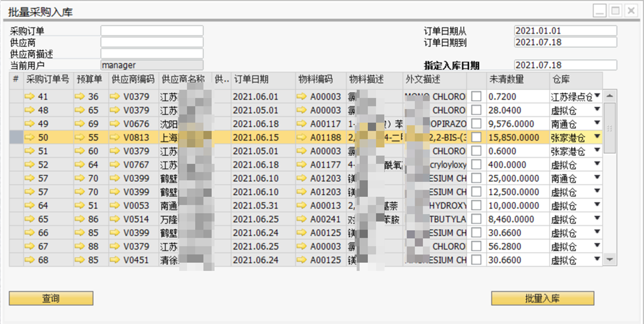This screenshot has height=324, width=644.
Task: Tick the checkbox in order 49 row
Action: click(x=477, y=124)
